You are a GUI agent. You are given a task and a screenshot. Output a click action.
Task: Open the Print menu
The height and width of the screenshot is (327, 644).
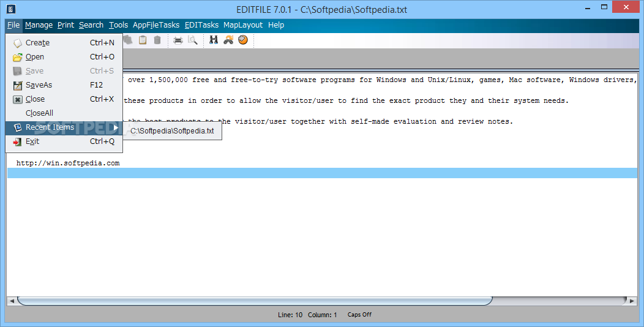click(66, 25)
